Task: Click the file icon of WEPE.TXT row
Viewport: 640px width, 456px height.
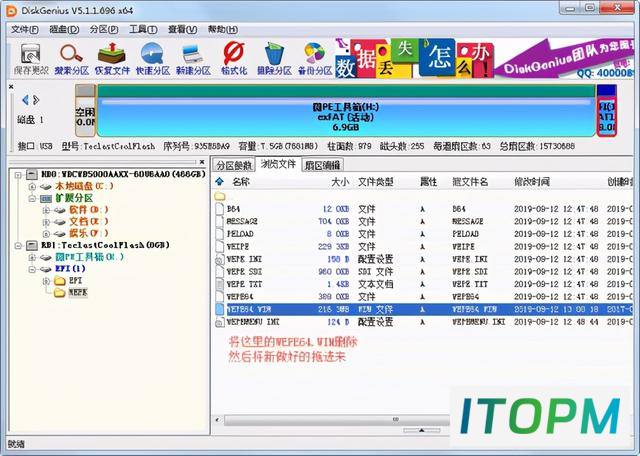Action: click(220, 284)
